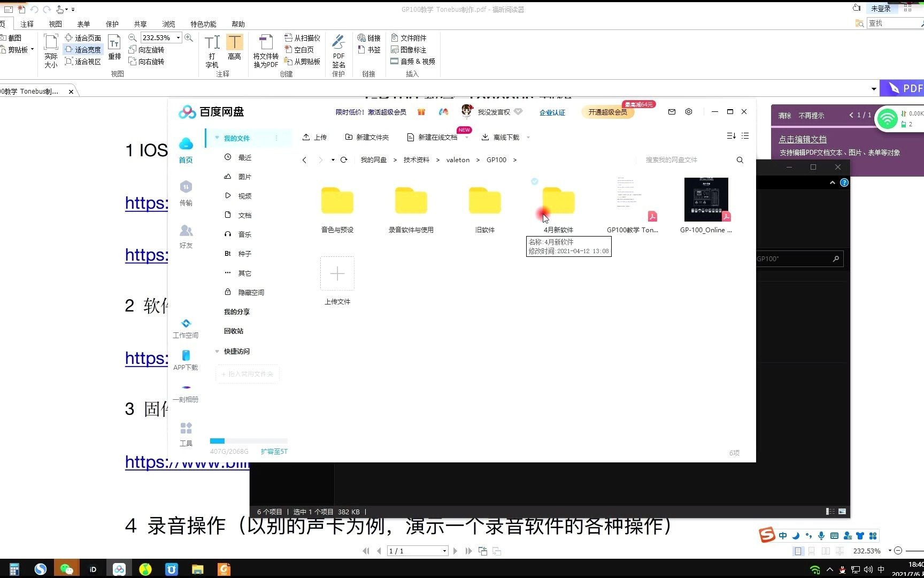Collapse 快捷访问 quick access section

(217, 352)
